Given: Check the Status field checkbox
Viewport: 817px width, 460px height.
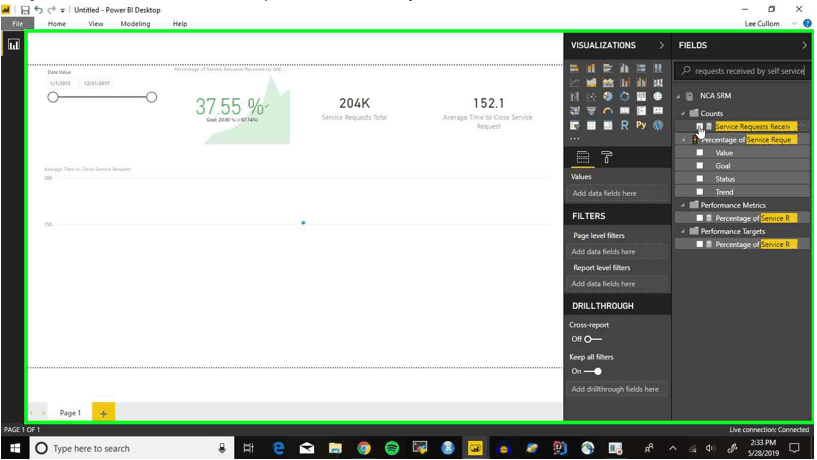Looking at the screenshot, I should (700, 179).
